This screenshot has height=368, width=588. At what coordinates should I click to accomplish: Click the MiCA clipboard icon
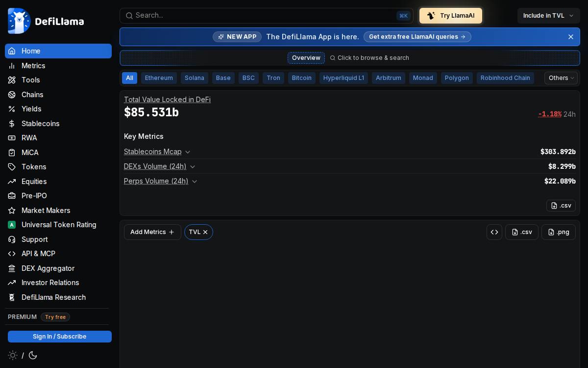(x=12, y=153)
